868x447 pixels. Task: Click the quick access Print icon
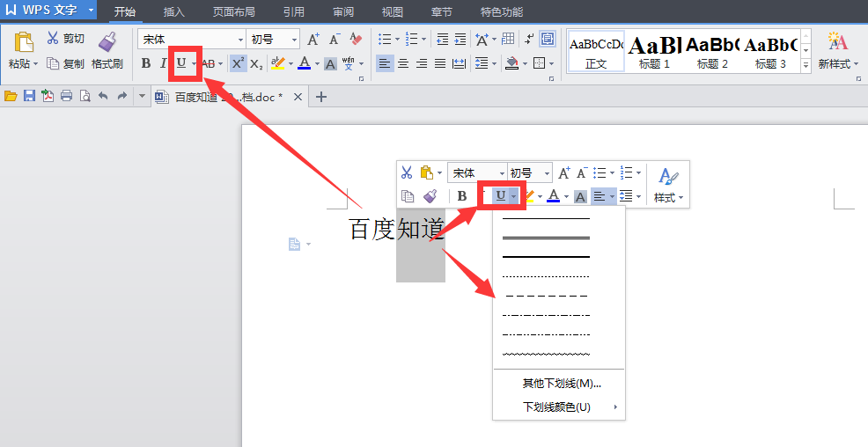click(x=66, y=96)
